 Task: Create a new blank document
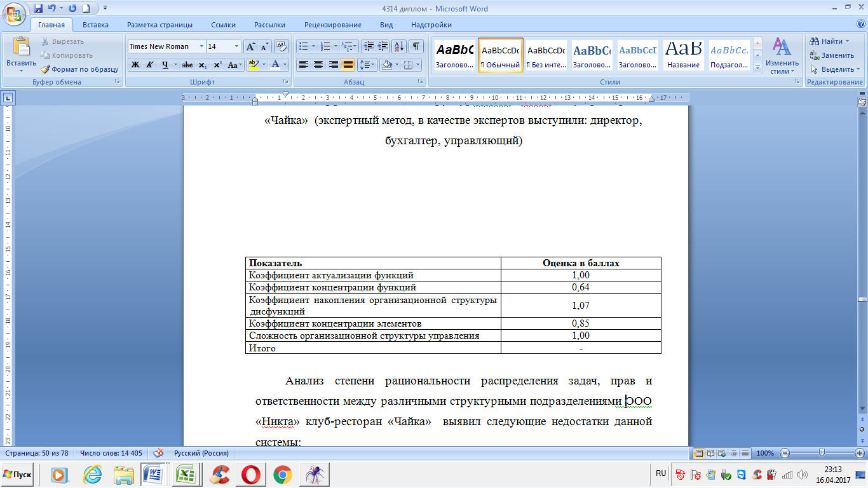pyautogui.click(x=86, y=8)
